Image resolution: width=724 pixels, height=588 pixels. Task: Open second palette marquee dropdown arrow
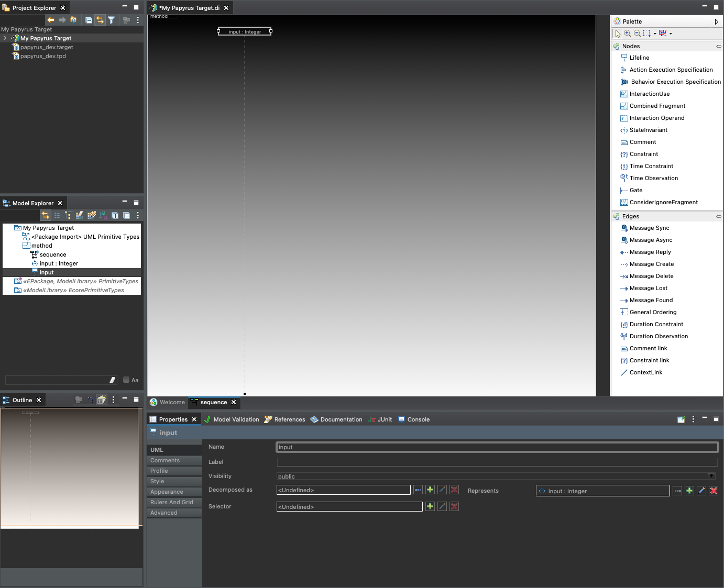pyautogui.click(x=671, y=34)
